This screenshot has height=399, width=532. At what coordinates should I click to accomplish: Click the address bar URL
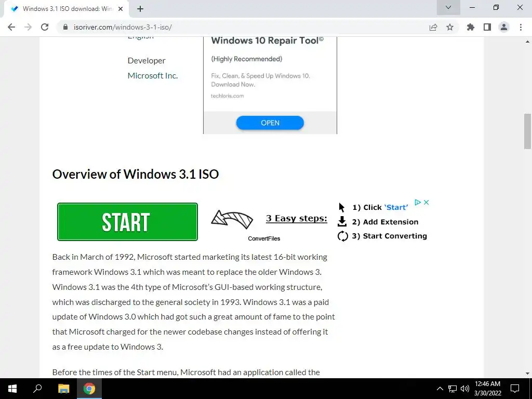[123, 27]
